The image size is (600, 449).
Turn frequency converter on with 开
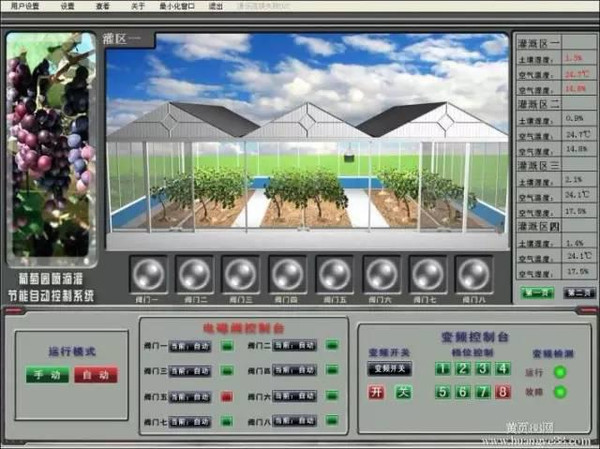(x=376, y=392)
